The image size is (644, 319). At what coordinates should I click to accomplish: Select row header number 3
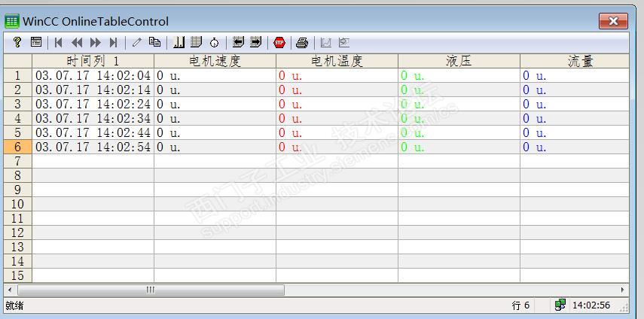click(x=17, y=104)
